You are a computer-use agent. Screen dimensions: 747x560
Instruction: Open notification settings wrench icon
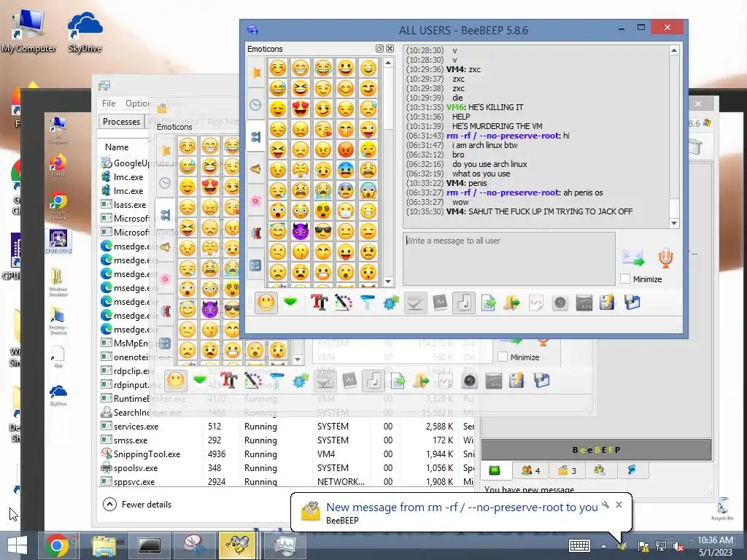click(605, 505)
